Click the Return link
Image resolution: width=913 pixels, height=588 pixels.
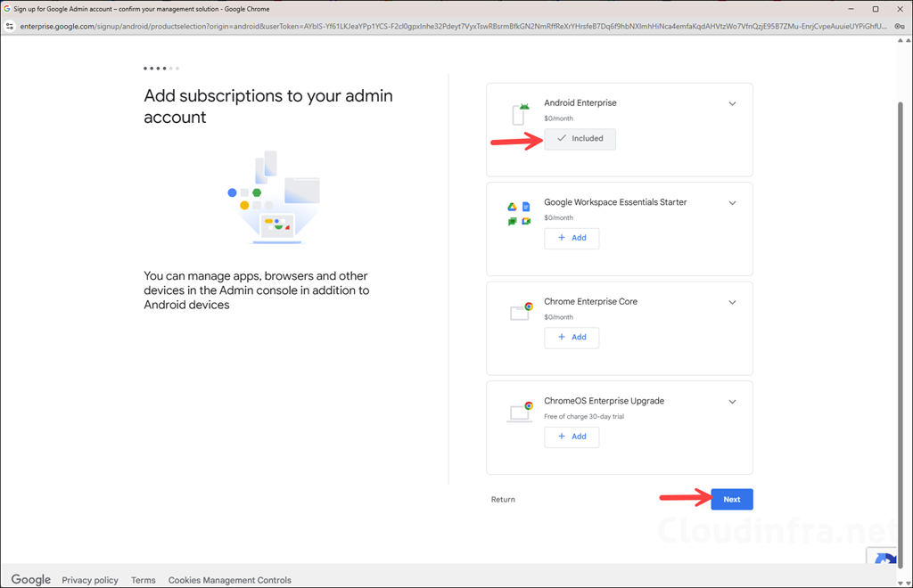[503, 499]
